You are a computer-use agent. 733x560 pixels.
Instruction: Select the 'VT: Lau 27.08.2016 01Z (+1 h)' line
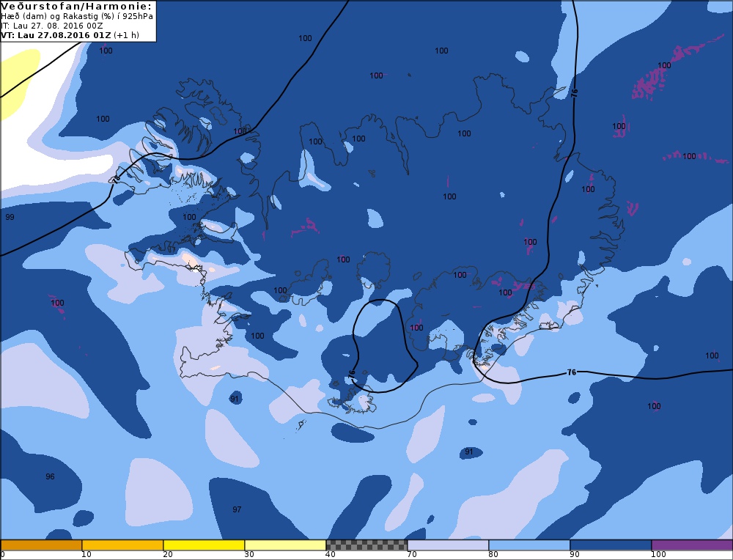pyautogui.click(x=70, y=35)
